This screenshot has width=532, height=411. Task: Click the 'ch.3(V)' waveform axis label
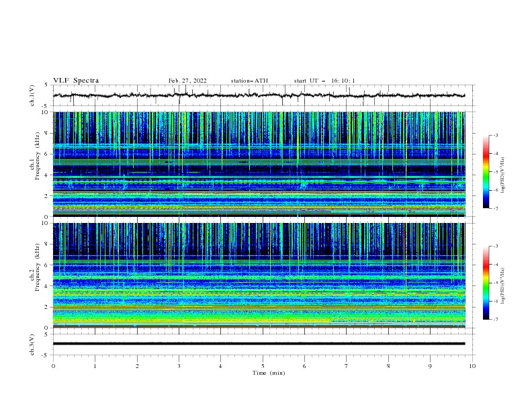tap(32, 345)
